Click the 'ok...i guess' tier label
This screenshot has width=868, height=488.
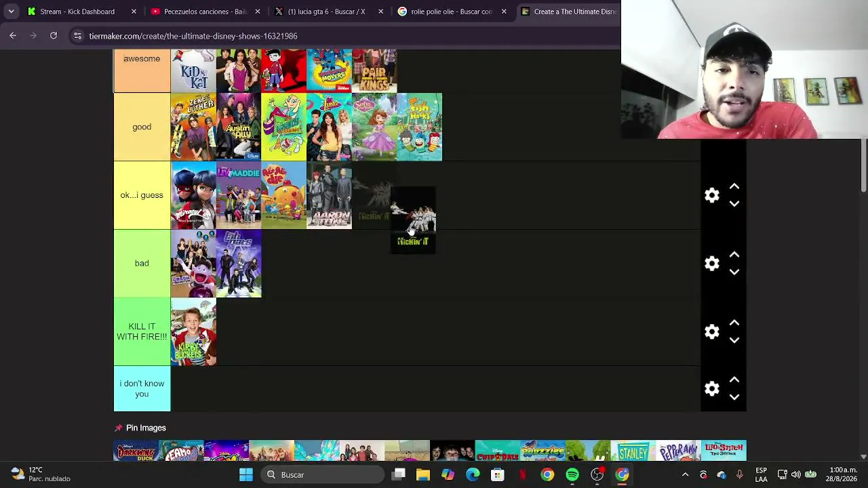(142, 195)
